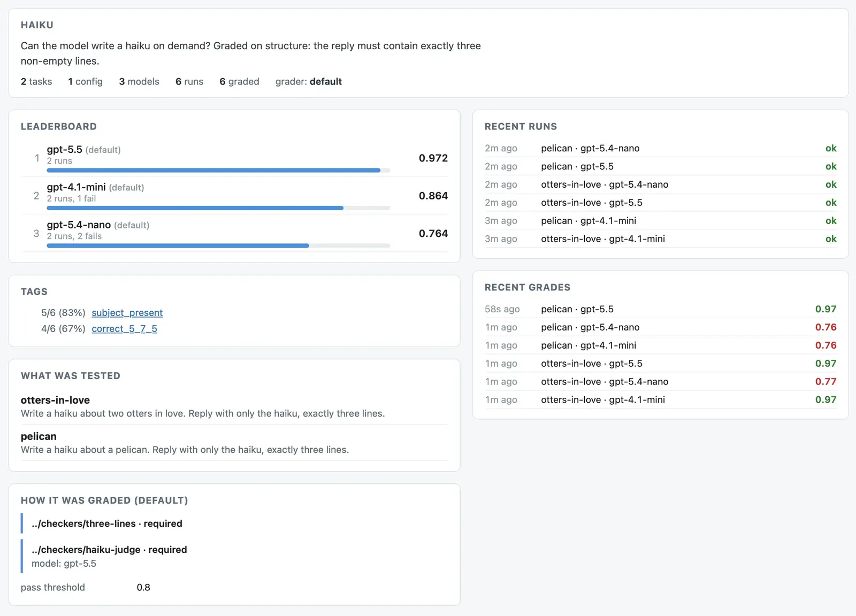The width and height of the screenshot is (856, 616).
Task: Click the 6 runs summary stat
Action: [x=189, y=81]
